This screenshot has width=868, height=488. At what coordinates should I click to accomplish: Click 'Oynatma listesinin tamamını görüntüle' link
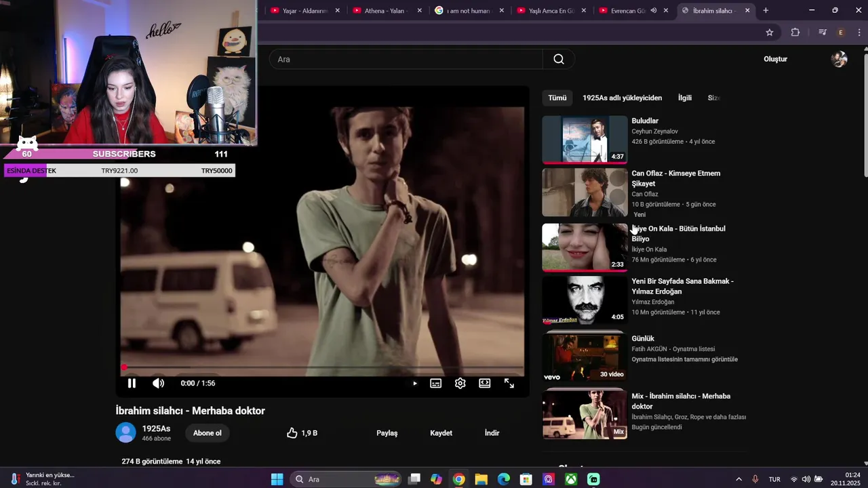pyautogui.click(x=684, y=359)
